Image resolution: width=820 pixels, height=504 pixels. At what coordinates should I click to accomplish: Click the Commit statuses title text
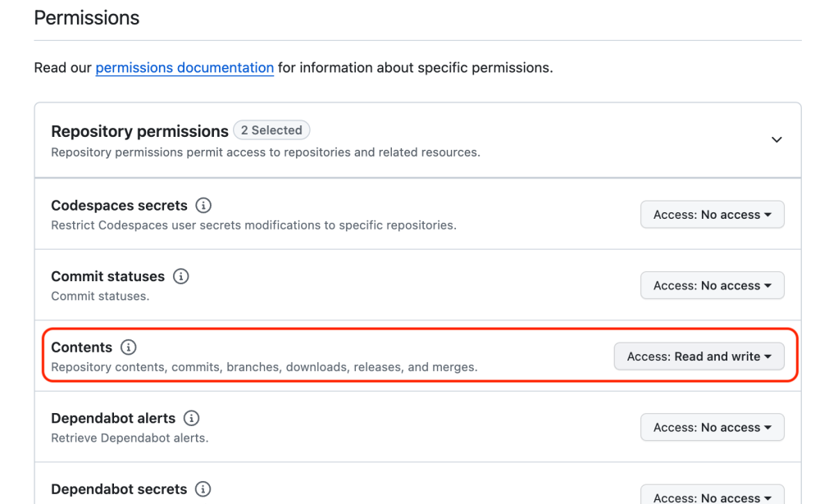pyautogui.click(x=107, y=276)
